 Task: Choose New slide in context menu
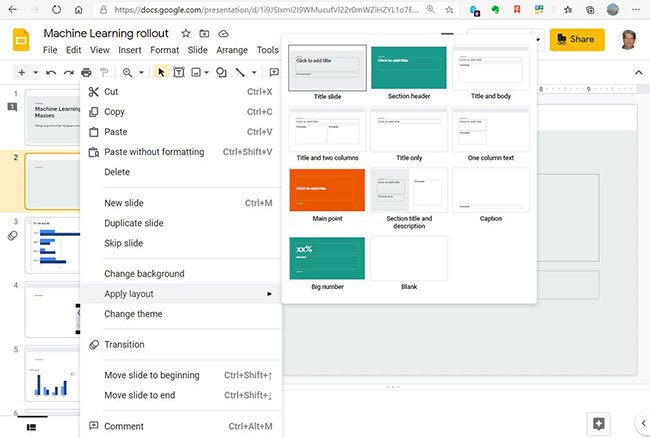pyautogui.click(x=181, y=203)
